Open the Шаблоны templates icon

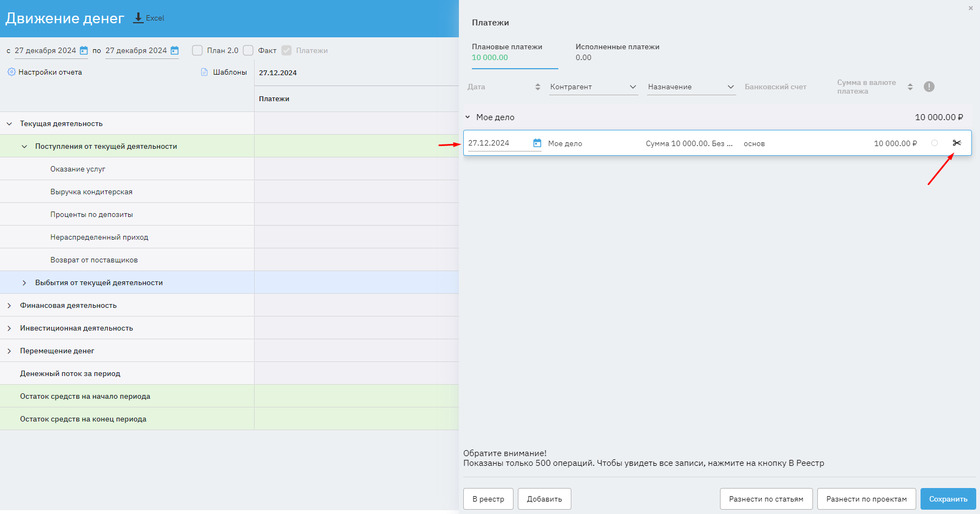204,72
